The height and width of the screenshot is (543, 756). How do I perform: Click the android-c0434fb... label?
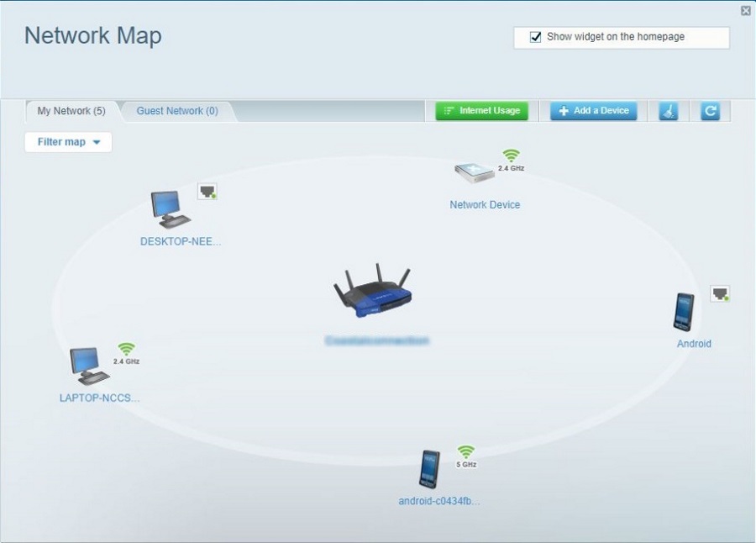pyautogui.click(x=439, y=501)
